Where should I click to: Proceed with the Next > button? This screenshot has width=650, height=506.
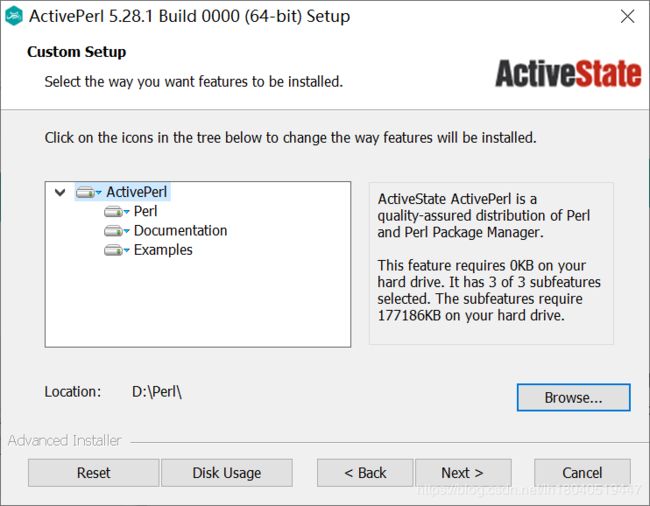click(x=463, y=473)
